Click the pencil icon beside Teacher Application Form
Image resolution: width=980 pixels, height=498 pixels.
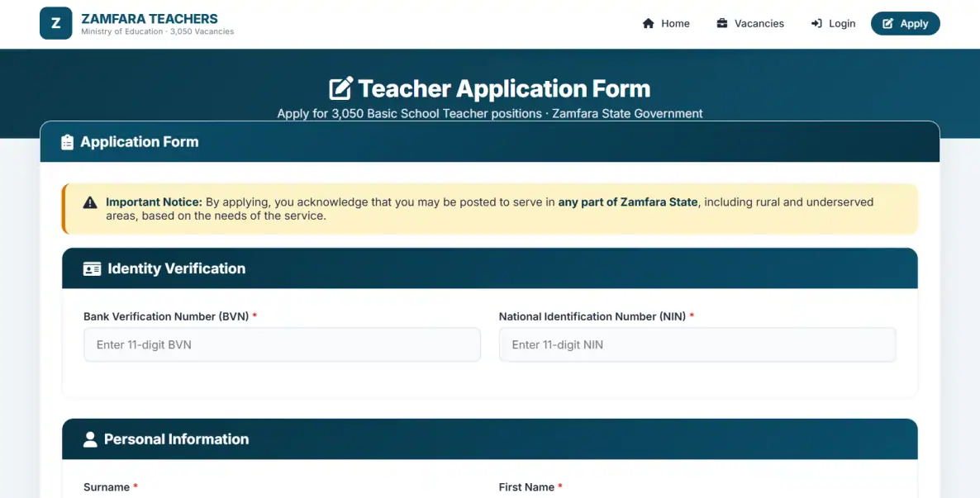(x=340, y=88)
